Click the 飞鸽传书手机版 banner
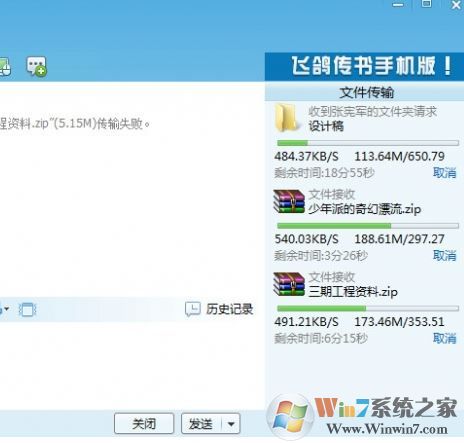The width and height of the screenshot is (464, 443). pyautogui.click(x=364, y=66)
